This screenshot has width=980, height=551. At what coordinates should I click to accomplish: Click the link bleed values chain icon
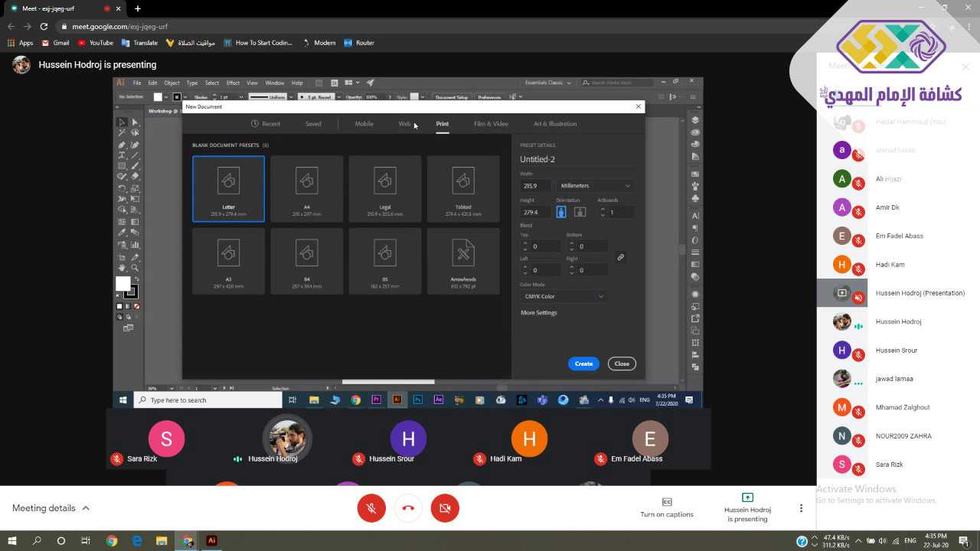(620, 258)
